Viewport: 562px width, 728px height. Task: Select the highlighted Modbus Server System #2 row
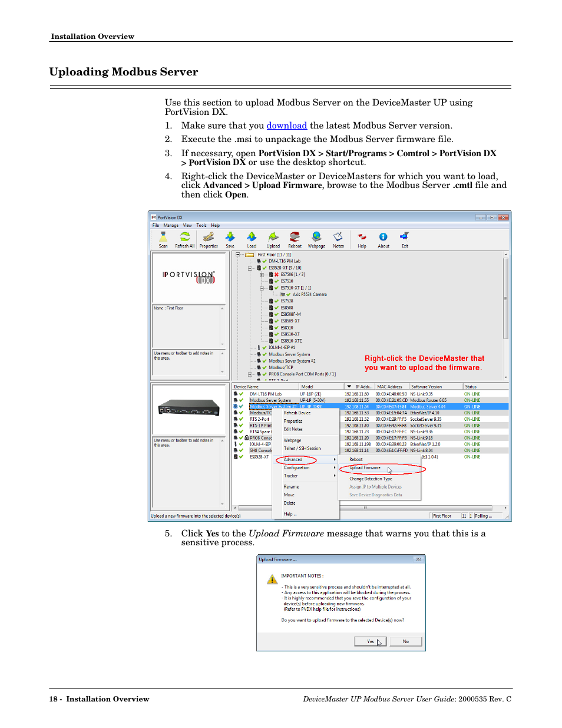point(371,407)
